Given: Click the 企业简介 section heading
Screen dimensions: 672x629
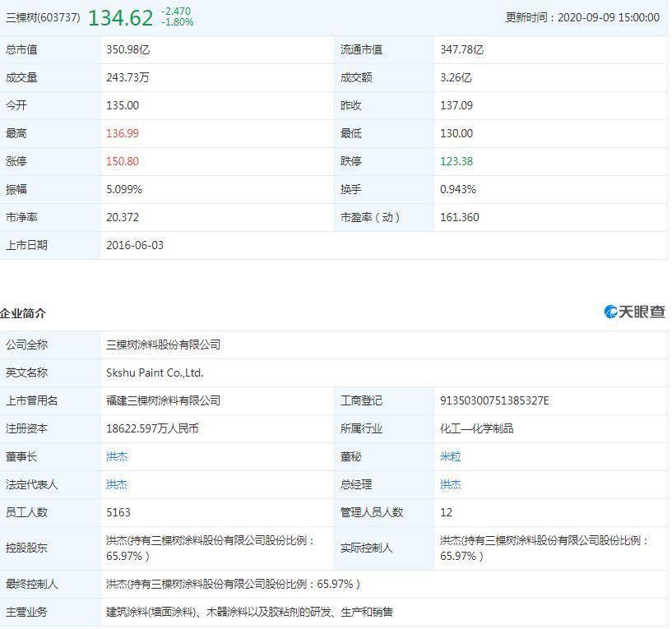Looking at the screenshot, I should [x=23, y=313].
